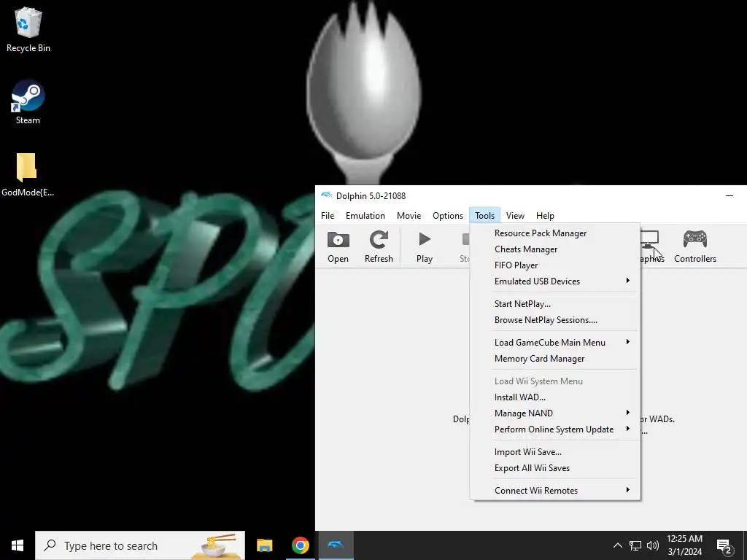Open the Help menu

tap(545, 216)
